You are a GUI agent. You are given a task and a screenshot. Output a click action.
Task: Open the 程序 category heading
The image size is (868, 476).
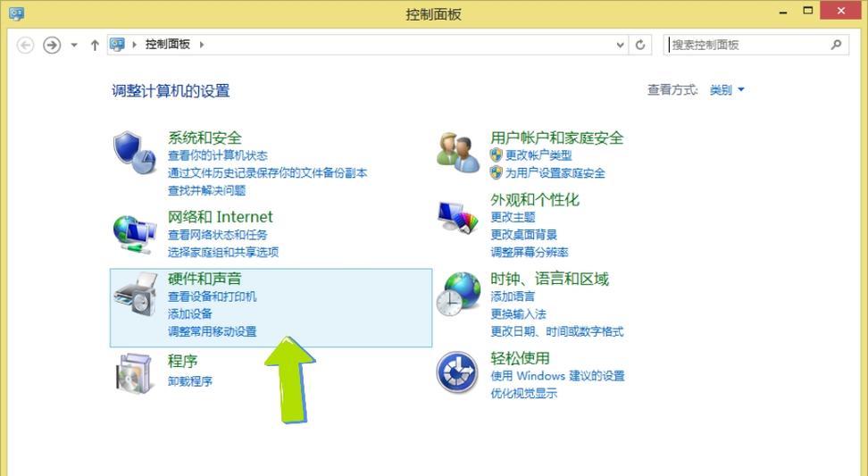(x=183, y=362)
